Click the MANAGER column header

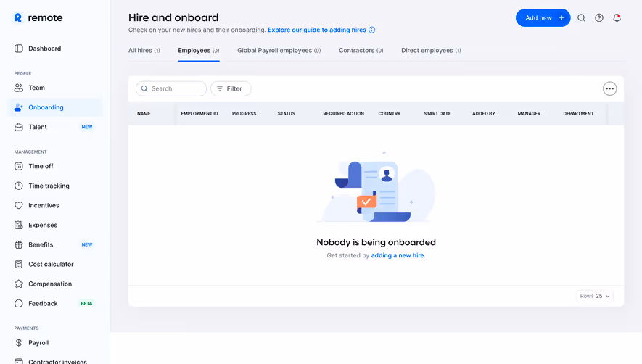pyautogui.click(x=529, y=113)
